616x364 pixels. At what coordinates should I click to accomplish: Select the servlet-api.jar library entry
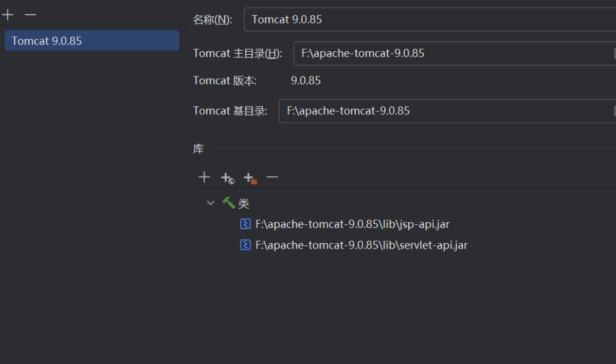[361, 245]
